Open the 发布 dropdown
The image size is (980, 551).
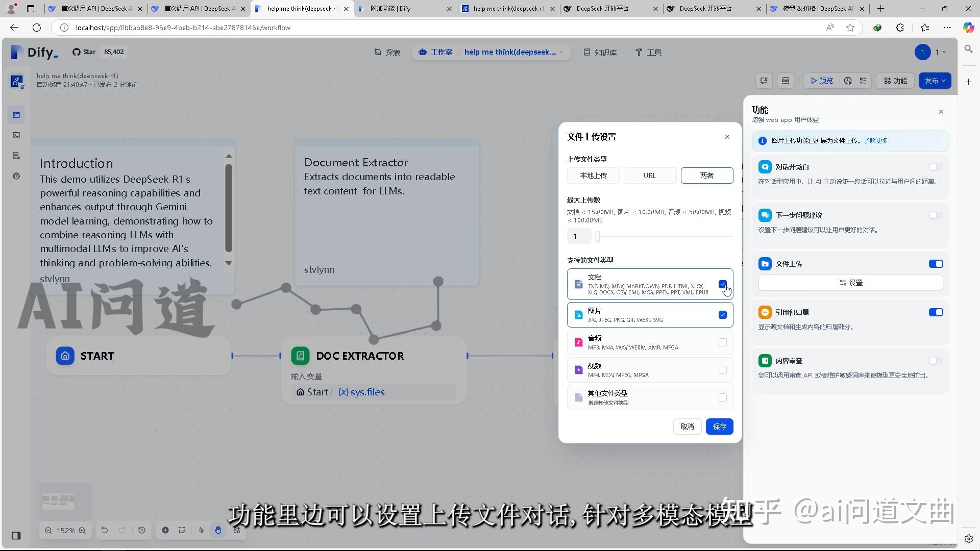tap(935, 81)
